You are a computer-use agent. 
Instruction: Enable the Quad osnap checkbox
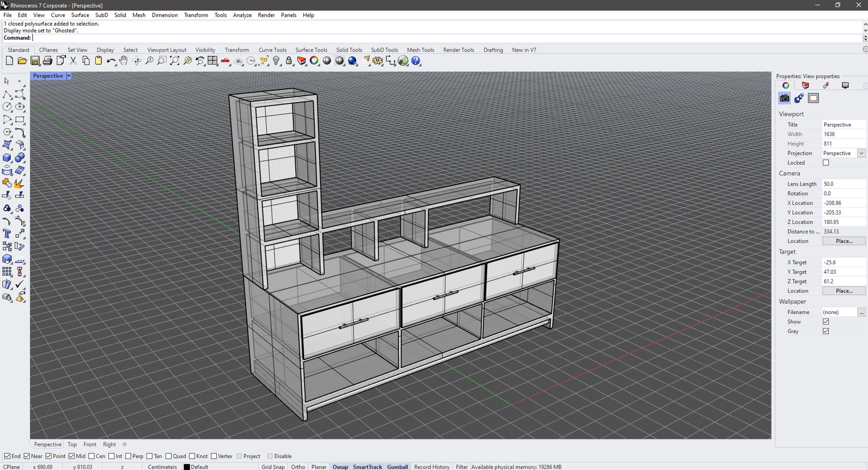click(169, 456)
